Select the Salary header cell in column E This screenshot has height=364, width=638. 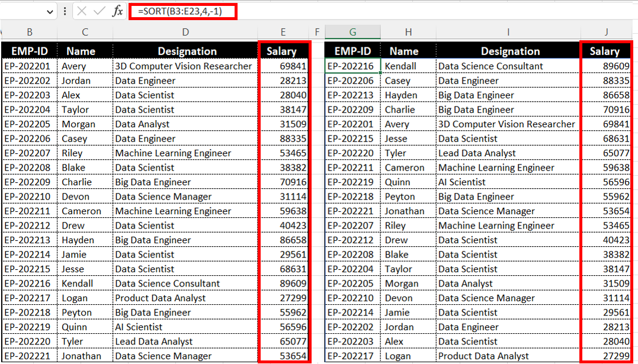pos(283,51)
